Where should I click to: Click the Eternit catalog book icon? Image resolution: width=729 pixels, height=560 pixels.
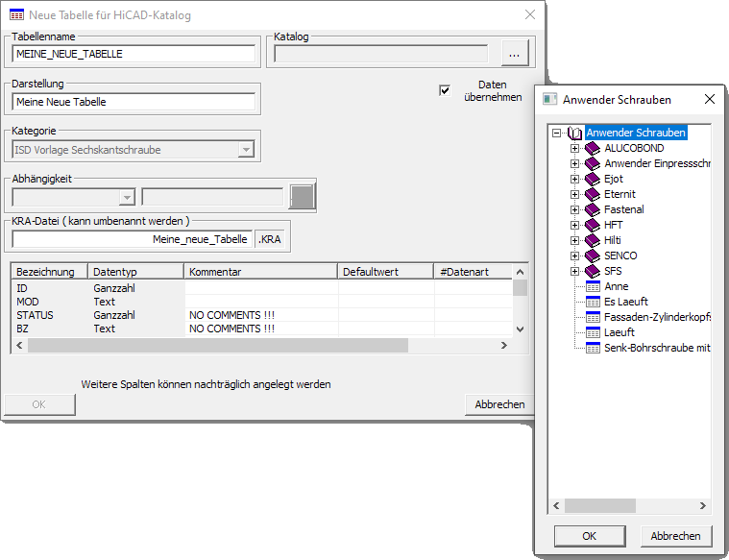click(x=593, y=194)
